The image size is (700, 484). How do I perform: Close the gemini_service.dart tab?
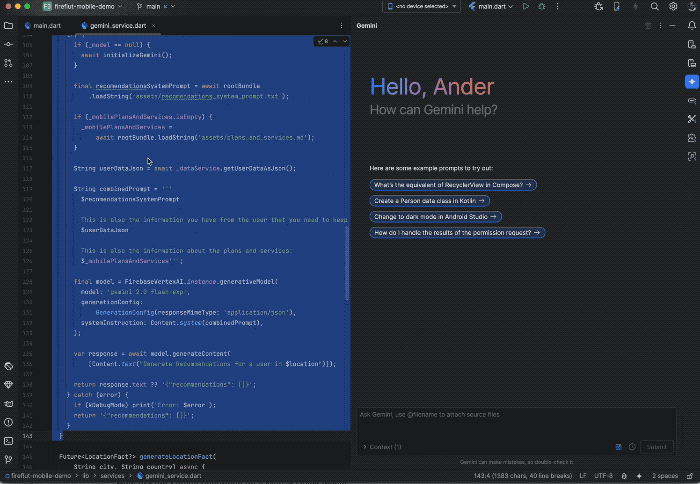154,26
